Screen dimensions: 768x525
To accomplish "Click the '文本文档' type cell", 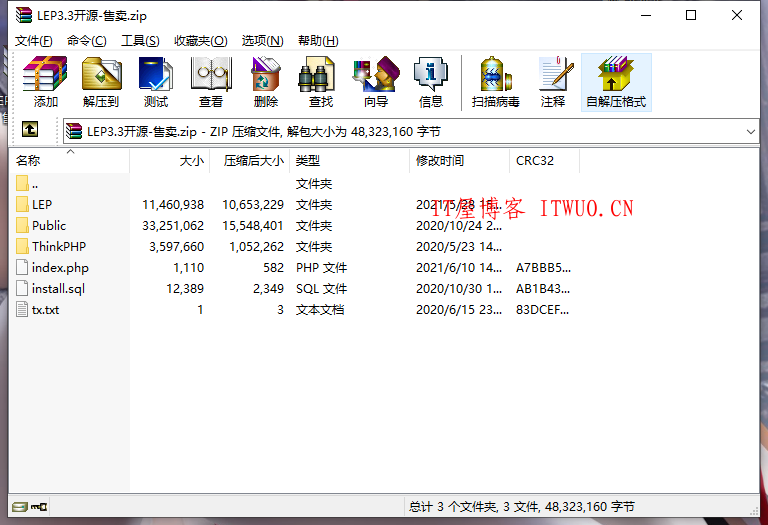I will [x=320, y=310].
